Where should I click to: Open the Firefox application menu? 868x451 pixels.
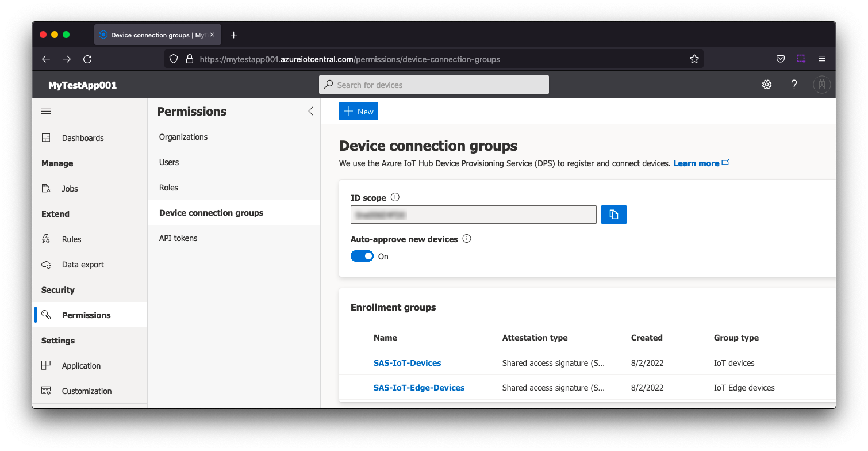pos(822,59)
